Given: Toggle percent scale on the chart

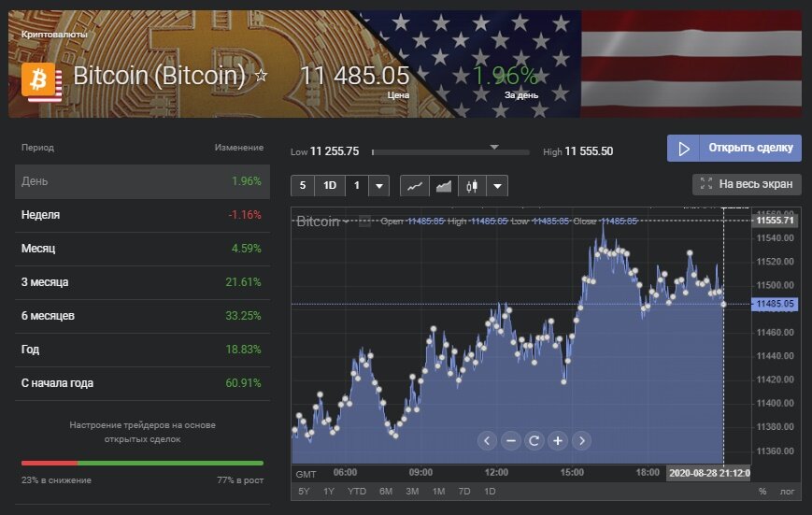Looking at the screenshot, I should click(762, 491).
